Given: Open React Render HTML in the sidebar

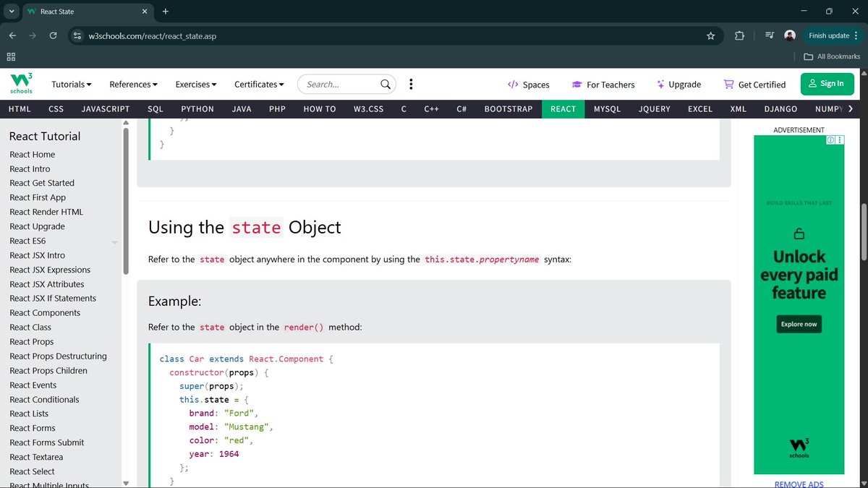Looking at the screenshot, I should tap(46, 212).
